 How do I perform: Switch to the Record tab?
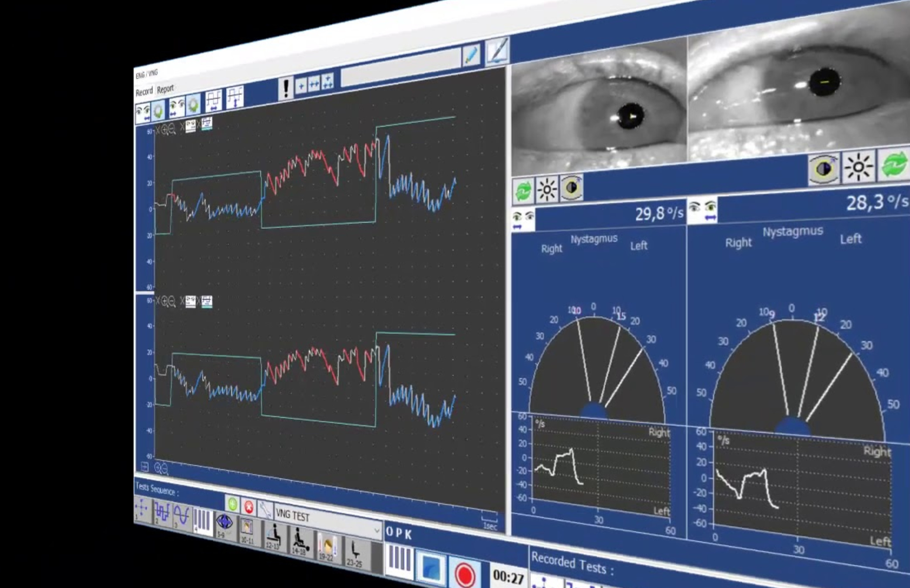click(144, 92)
